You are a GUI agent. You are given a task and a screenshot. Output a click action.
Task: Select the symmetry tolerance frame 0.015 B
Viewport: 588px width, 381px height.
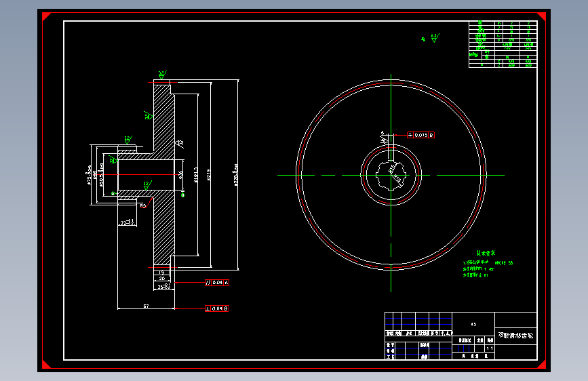pyautogui.click(x=420, y=135)
